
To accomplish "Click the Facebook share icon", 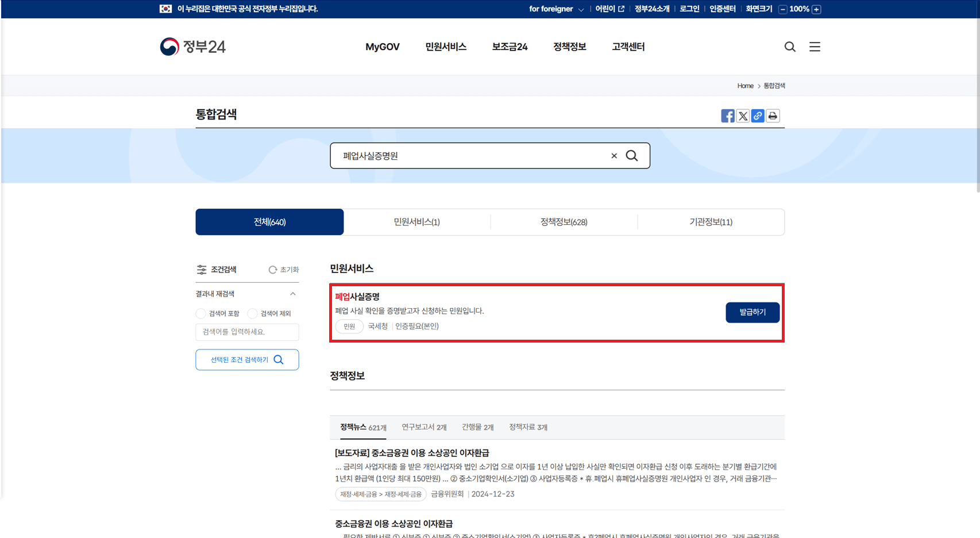I will pyautogui.click(x=727, y=116).
